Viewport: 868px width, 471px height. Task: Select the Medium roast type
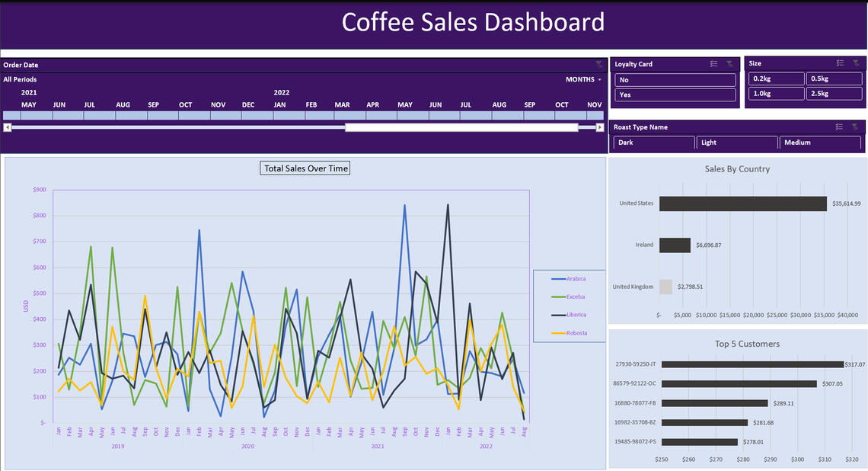(x=820, y=143)
